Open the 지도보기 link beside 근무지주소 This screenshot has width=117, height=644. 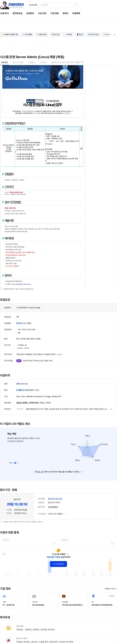pos(60,354)
